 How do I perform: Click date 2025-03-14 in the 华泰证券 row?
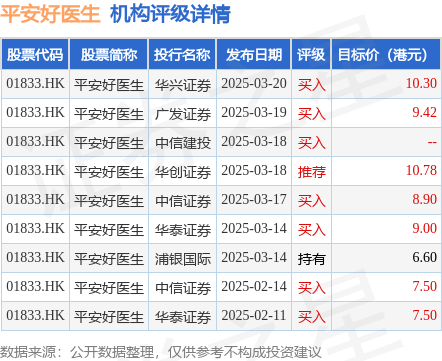[254, 228]
